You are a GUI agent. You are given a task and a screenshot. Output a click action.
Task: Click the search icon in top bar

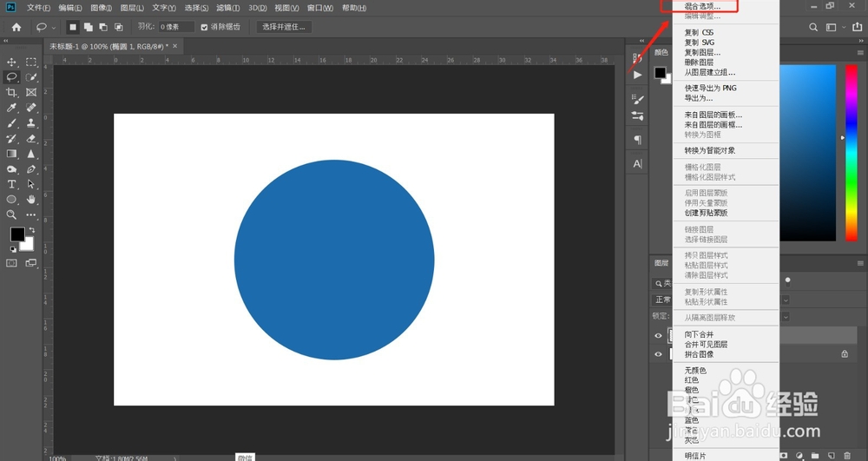[x=813, y=27]
